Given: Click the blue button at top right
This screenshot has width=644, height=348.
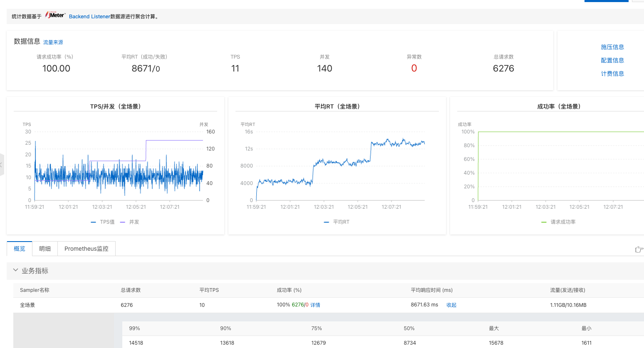Looking at the screenshot, I should 606,1.
